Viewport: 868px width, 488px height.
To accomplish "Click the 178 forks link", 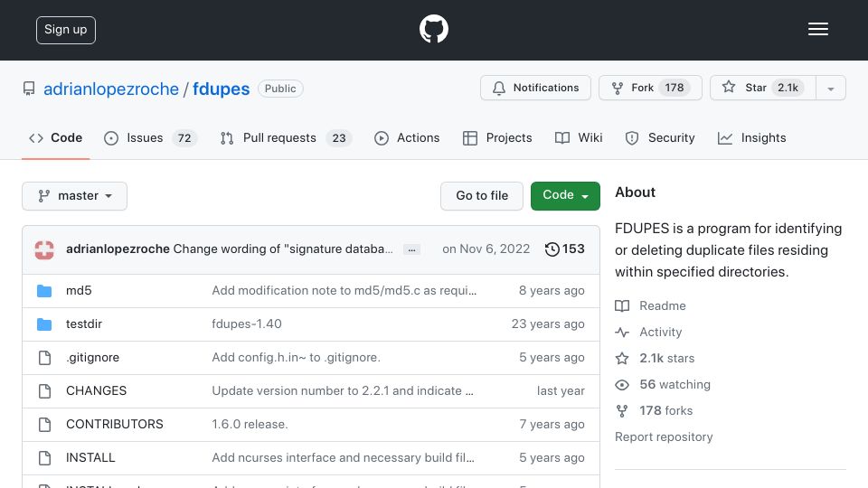I will 666,410.
